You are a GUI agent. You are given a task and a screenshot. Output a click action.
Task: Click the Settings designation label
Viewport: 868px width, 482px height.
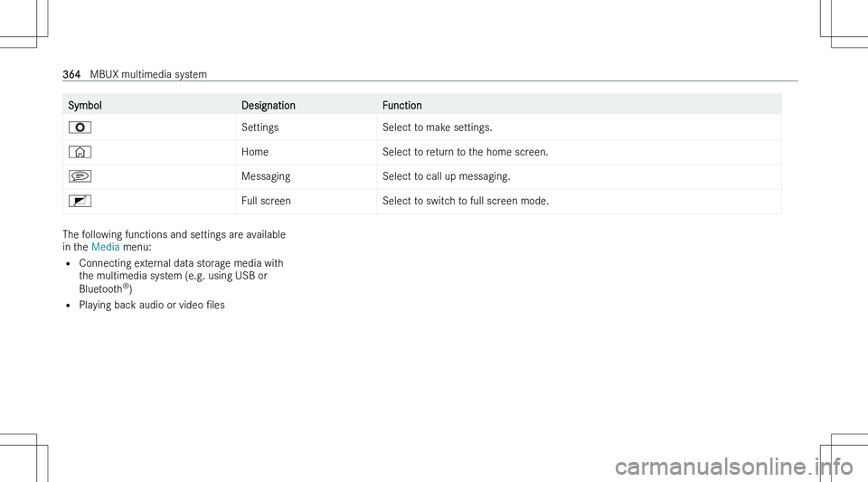coord(259,128)
